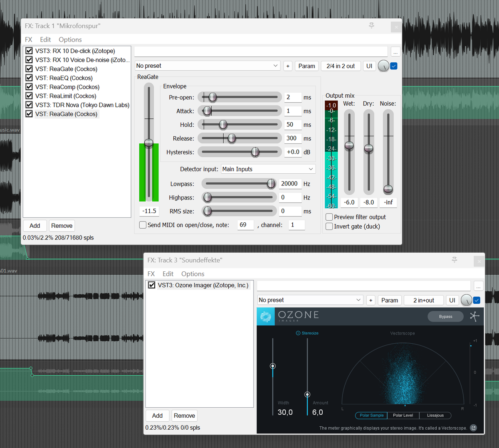Click the ReaGate threshold fader handle
The image size is (499, 448).
click(x=148, y=143)
